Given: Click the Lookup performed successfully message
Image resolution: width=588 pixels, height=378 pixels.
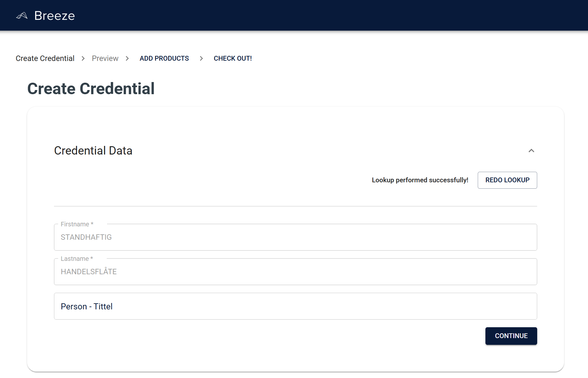Looking at the screenshot, I should (420, 180).
